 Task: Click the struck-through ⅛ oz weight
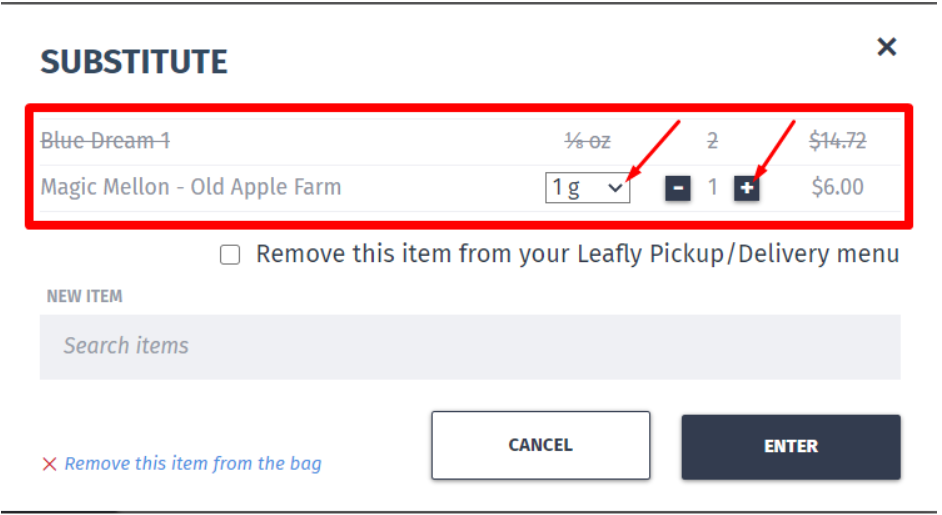click(588, 141)
